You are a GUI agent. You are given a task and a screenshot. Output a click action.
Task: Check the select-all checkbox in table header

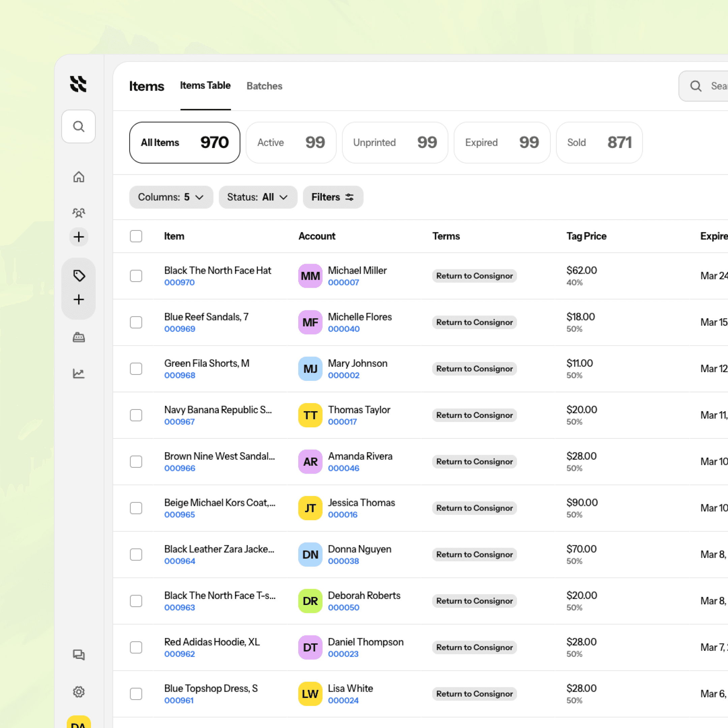coord(136,236)
